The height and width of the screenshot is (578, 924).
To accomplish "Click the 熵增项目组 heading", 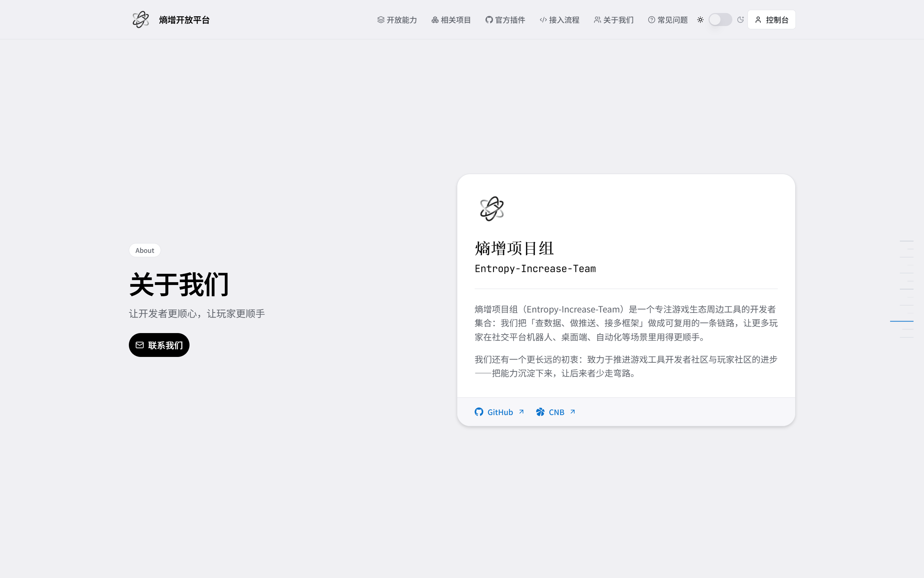I will 514,248.
